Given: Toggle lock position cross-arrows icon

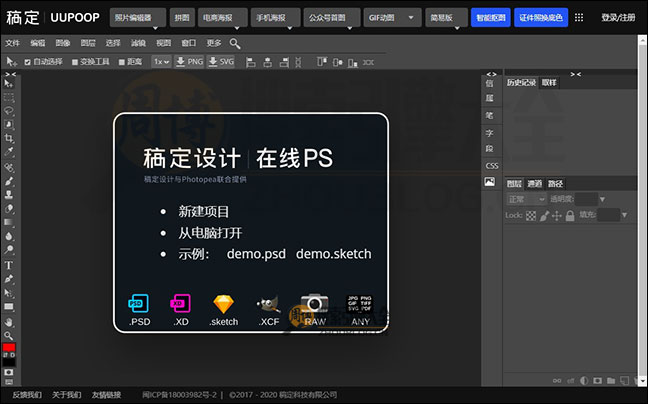Looking at the screenshot, I should [557, 216].
